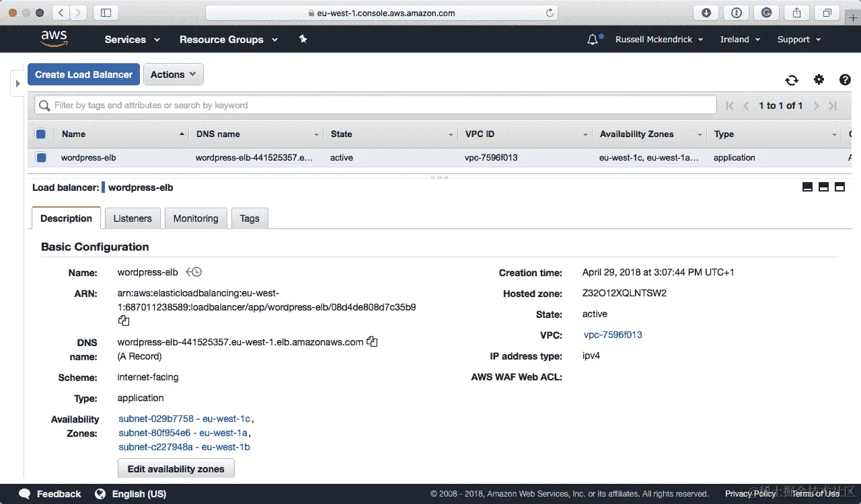Click the globe language icon
The width and height of the screenshot is (861, 504).
coord(100,494)
